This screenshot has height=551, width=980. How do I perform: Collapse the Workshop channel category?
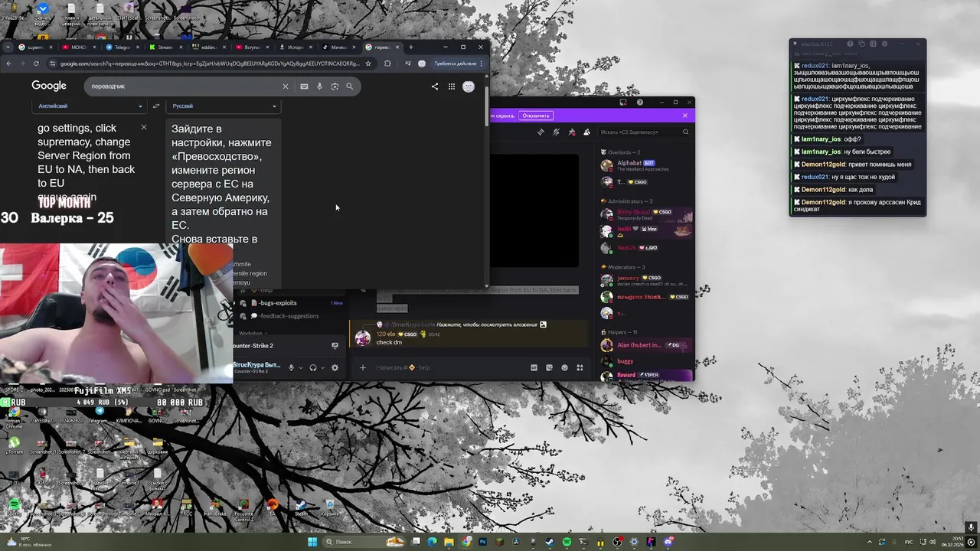252,334
